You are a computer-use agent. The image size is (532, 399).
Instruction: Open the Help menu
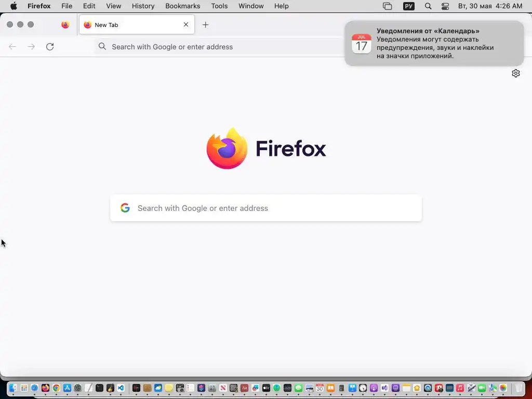click(281, 6)
